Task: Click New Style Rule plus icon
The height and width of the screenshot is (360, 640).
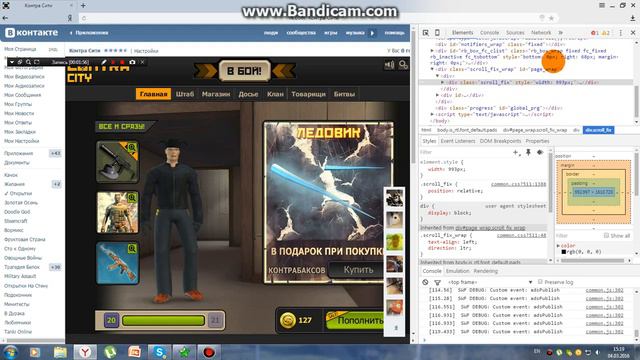Action: tap(516, 152)
